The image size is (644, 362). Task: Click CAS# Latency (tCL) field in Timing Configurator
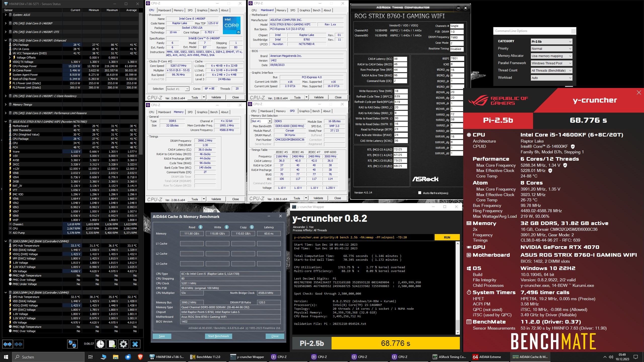(400, 59)
